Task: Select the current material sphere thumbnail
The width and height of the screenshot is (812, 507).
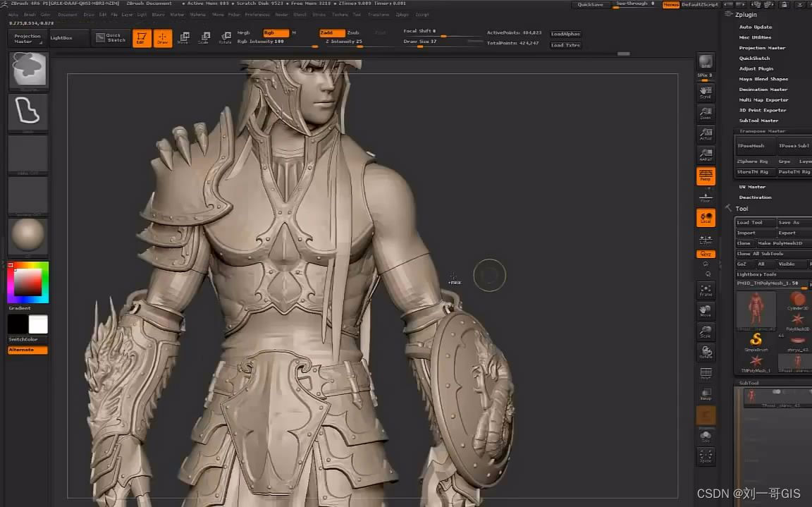Action: 27,236
